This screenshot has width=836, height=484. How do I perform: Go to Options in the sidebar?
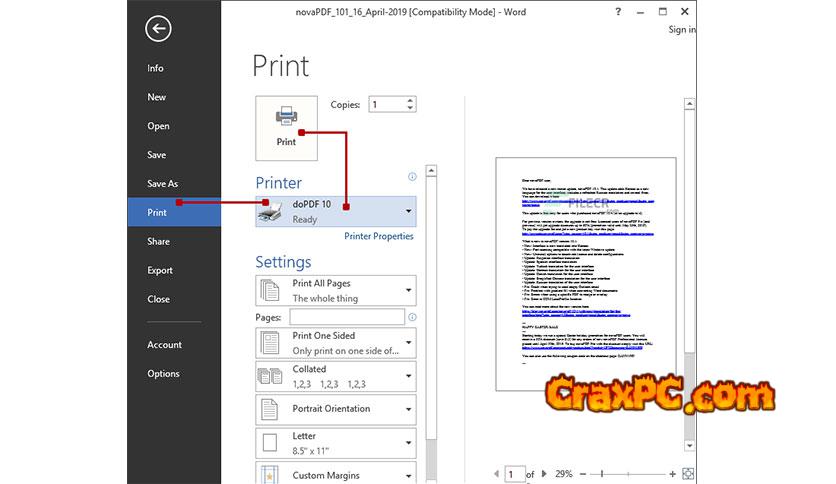pyautogui.click(x=163, y=374)
